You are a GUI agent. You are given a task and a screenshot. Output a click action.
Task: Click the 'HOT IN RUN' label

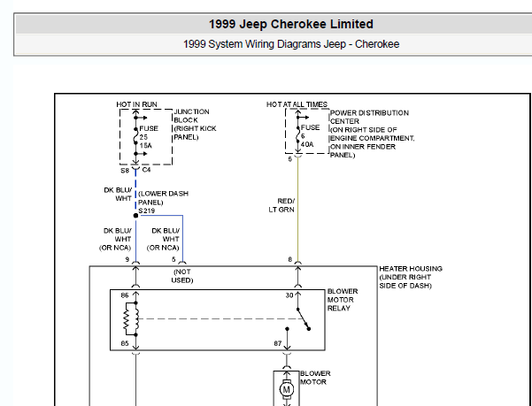(x=136, y=104)
